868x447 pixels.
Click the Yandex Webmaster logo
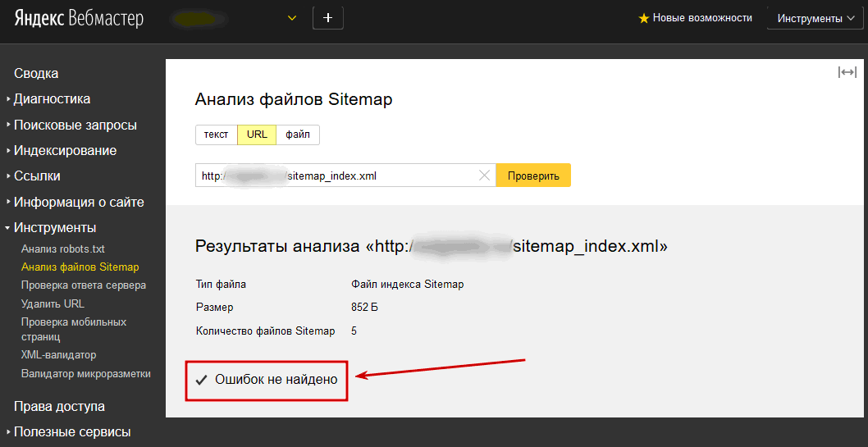(79, 18)
